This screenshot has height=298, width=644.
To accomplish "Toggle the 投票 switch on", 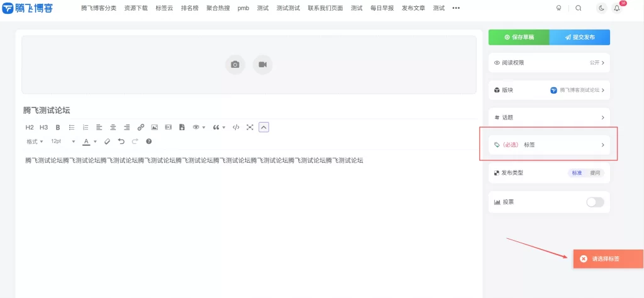I will [x=594, y=202].
